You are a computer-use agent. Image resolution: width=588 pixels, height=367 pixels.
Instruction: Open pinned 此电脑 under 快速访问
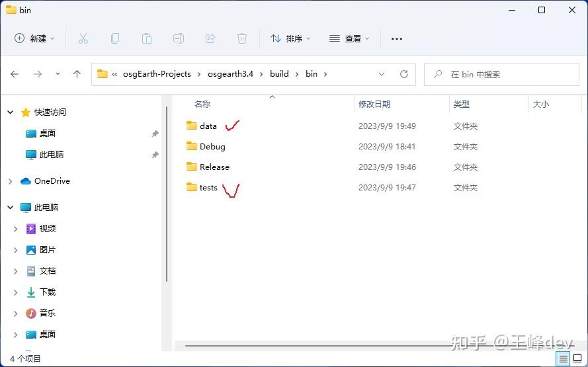pyautogui.click(x=52, y=155)
